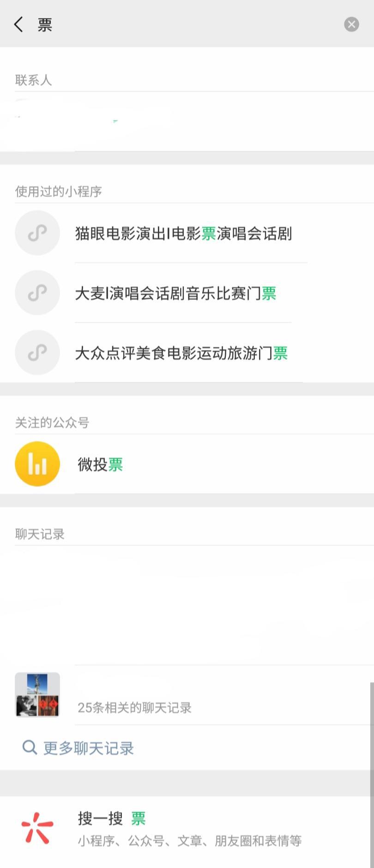Clear the search text with the X icon
This screenshot has height=868, width=374.
click(351, 24)
